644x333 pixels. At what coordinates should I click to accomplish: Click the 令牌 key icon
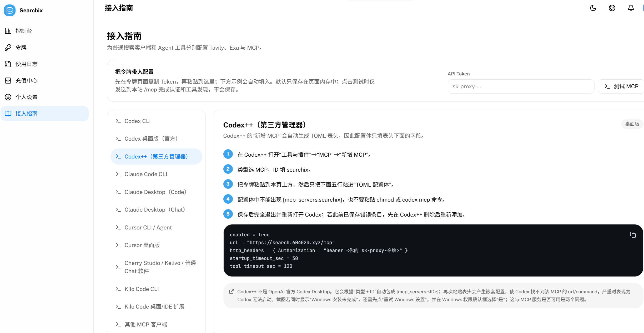[x=8, y=47]
